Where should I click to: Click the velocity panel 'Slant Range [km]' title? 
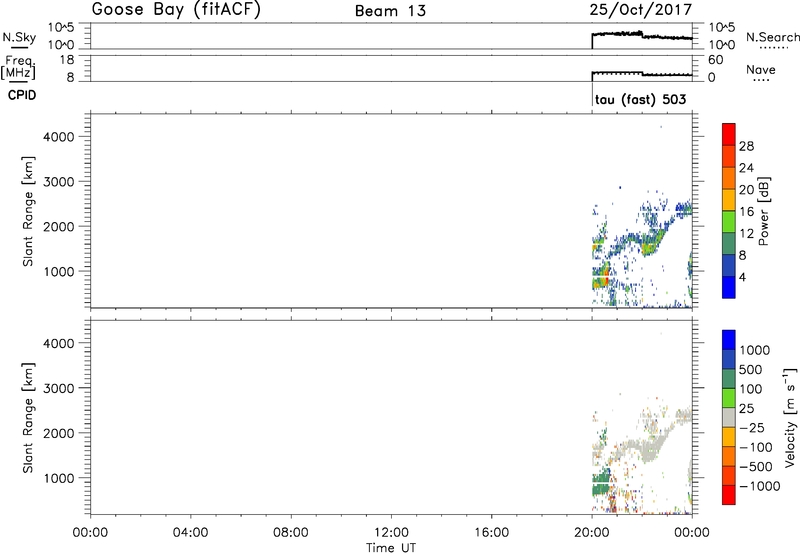pyautogui.click(x=27, y=418)
